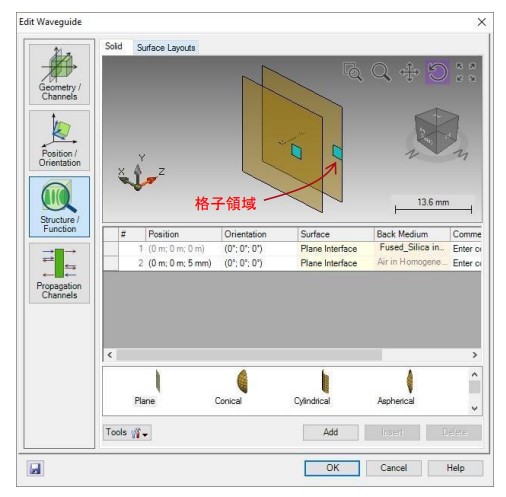Viewport: 506px width, 497px height.
Task: Switch to the Surface Layouts tab
Action: click(166, 48)
